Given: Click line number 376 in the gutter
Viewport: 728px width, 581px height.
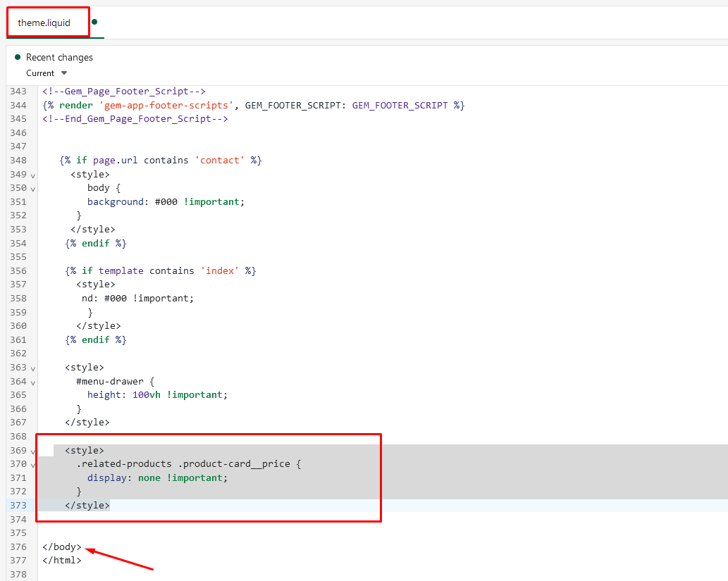Looking at the screenshot, I should pyautogui.click(x=18, y=546).
